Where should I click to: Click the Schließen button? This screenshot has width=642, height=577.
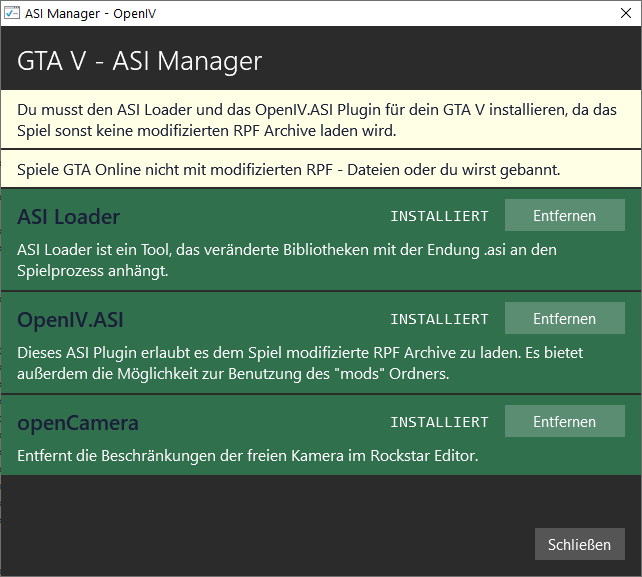pyautogui.click(x=579, y=545)
